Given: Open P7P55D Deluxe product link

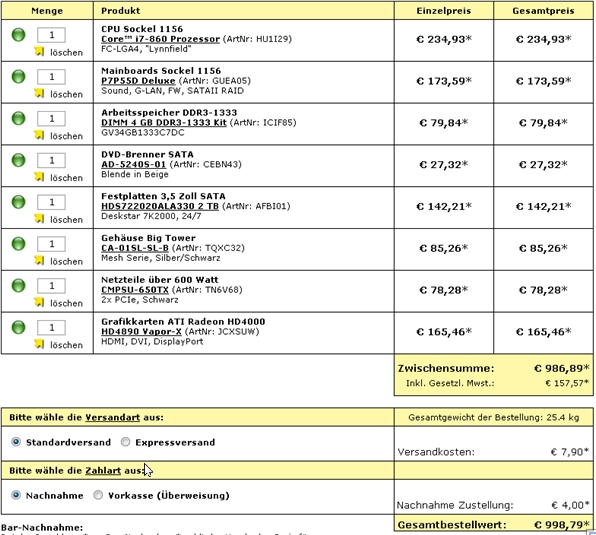Looking at the screenshot, I should [x=138, y=81].
